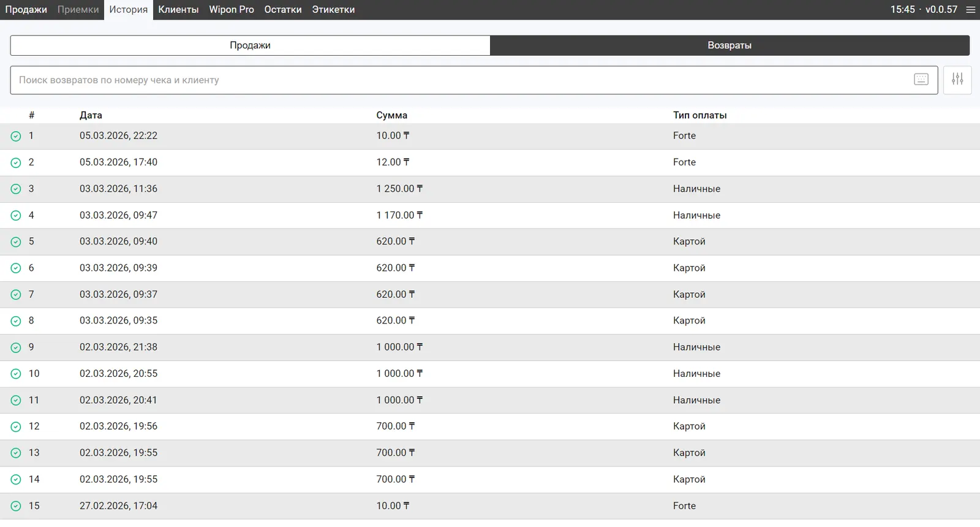Click the Сумма column header

[391, 115]
